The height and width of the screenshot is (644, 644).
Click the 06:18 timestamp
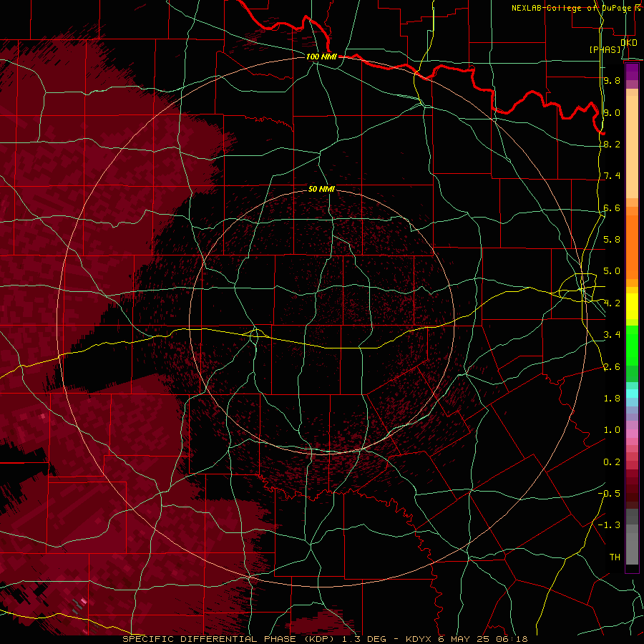coord(512,639)
